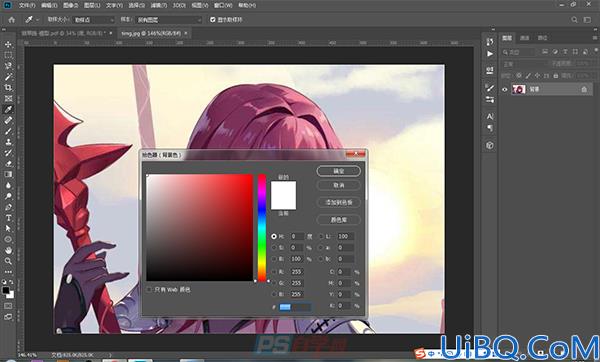Image resolution: width=600 pixels, height=362 pixels.
Task: Open the 3D menu
Action: click(179, 5)
